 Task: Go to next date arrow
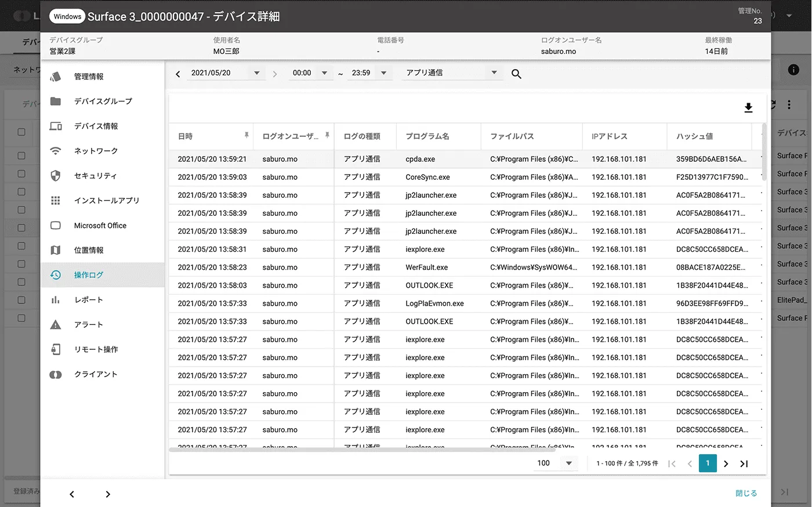[275, 74]
